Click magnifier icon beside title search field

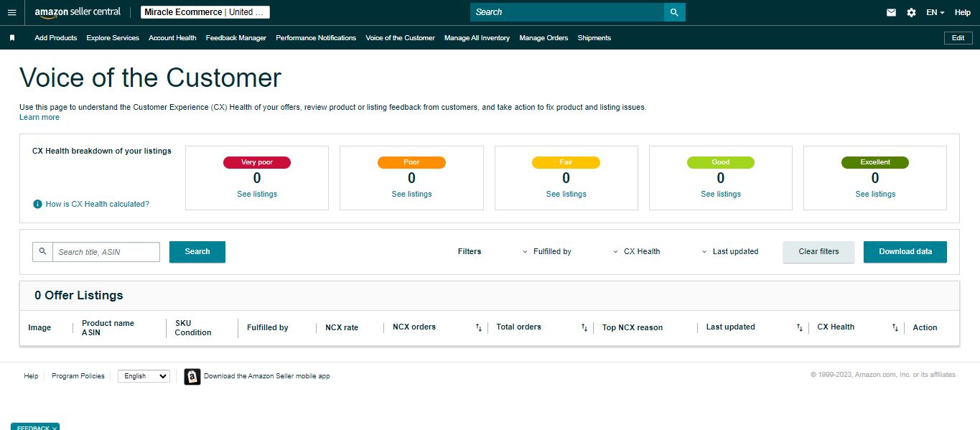tap(42, 251)
